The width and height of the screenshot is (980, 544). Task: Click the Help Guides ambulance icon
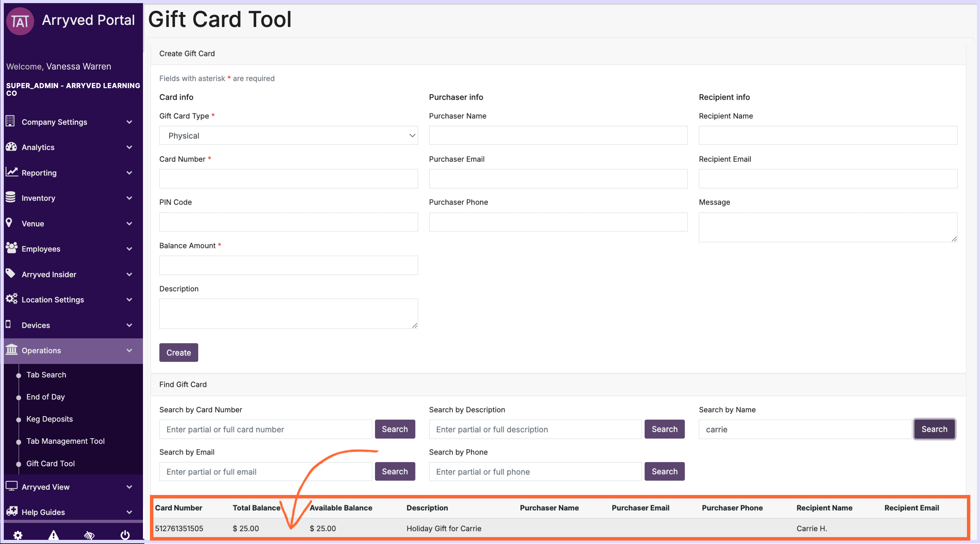click(x=11, y=511)
